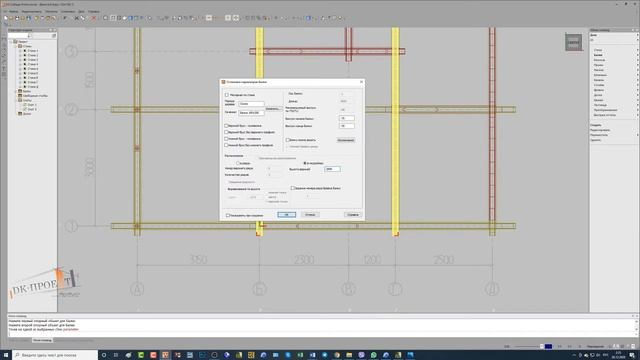The width and height of the screenshot is (640, 360).
Task: Tick the checkbox at dialog top-left
Action: [x=227, y=95]
